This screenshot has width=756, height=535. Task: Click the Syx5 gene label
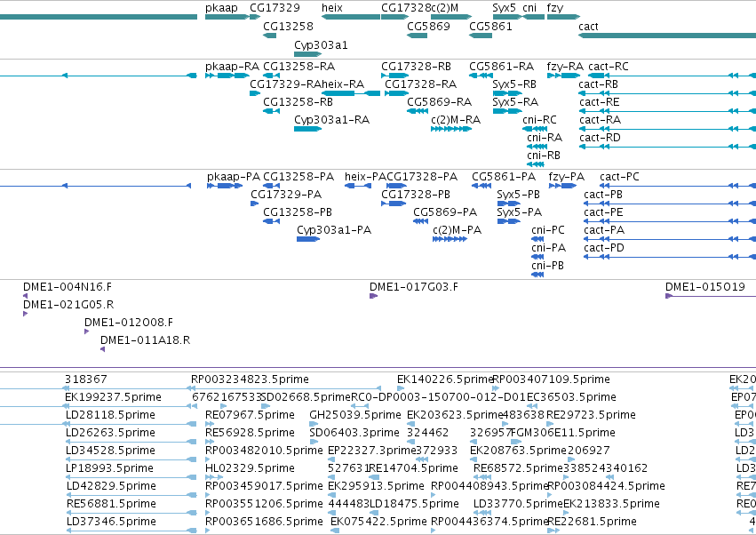(x=504, y=8)
